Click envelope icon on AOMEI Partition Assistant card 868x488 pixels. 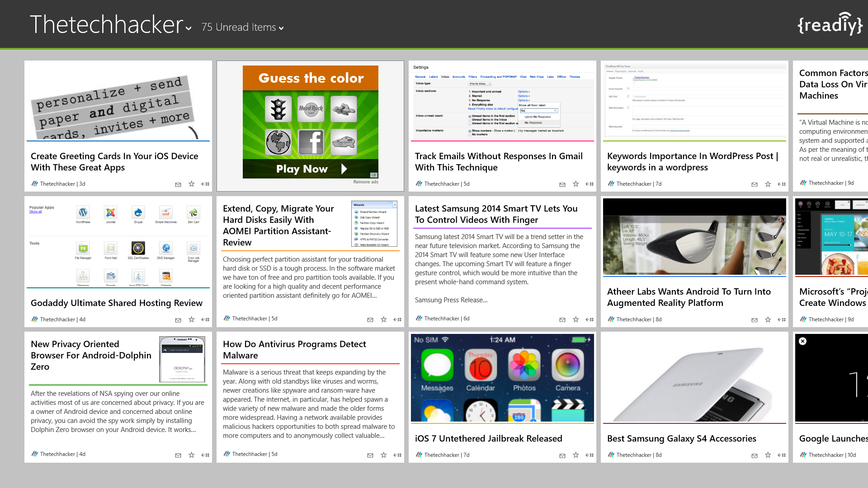(x=370, y=320)
